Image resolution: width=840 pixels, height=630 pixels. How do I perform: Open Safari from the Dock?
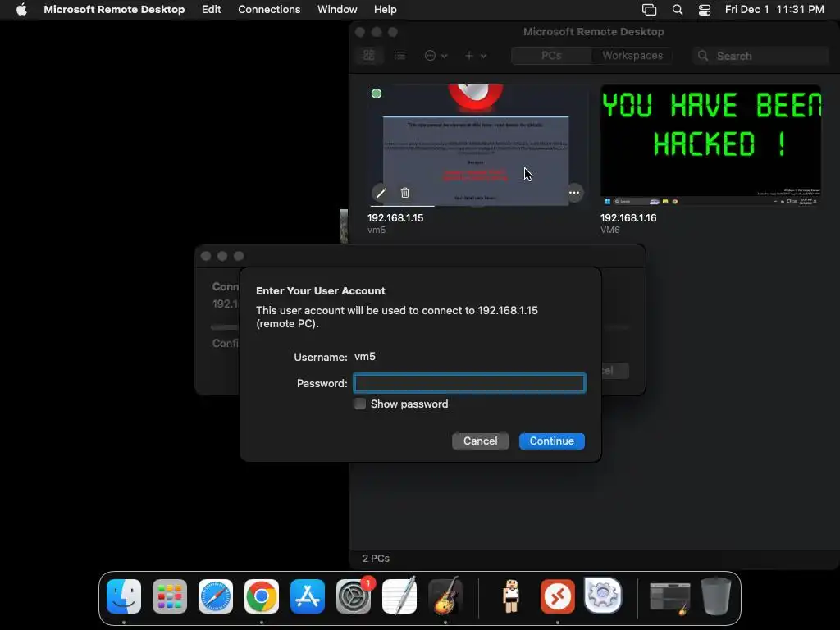(216, 596)
